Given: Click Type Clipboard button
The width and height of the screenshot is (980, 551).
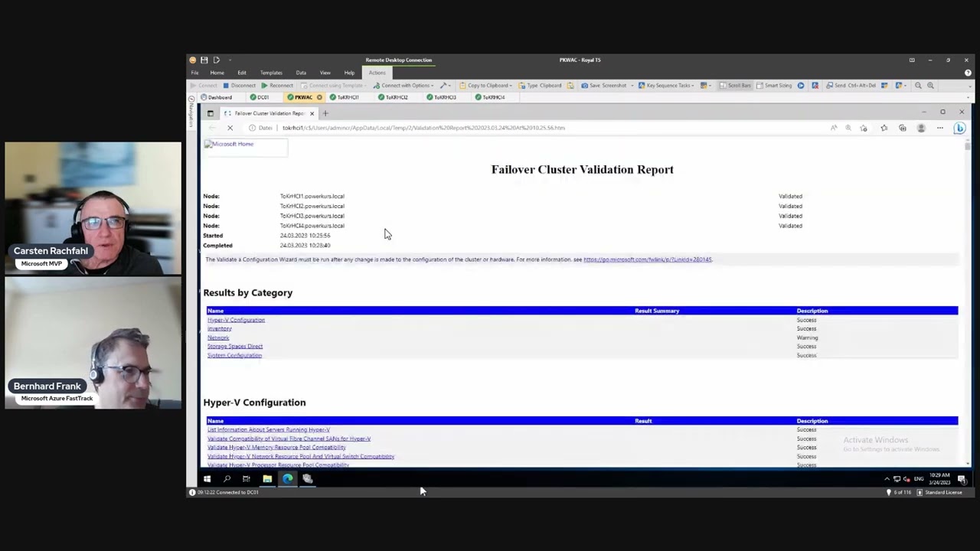Looking at the screenshot, I should point(540,86).
